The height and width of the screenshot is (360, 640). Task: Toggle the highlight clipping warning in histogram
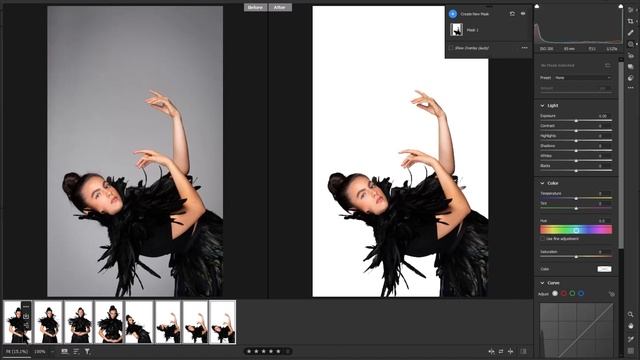tap(621, 6)
